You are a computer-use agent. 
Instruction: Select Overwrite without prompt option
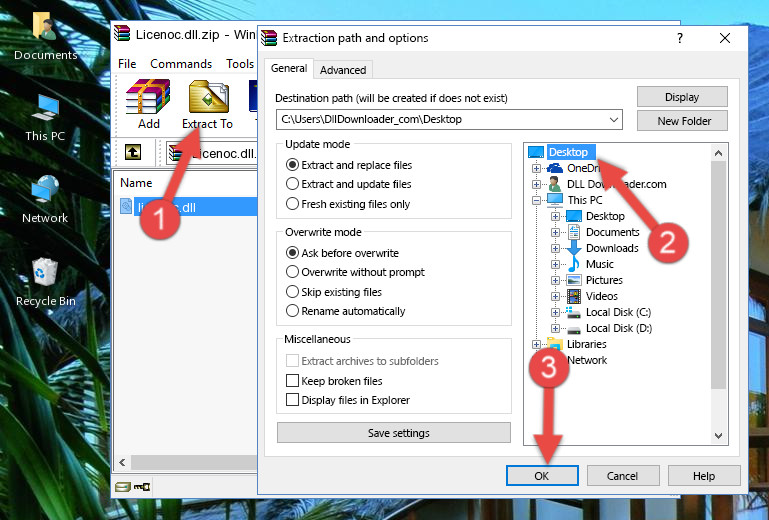[x=355, y=272]
